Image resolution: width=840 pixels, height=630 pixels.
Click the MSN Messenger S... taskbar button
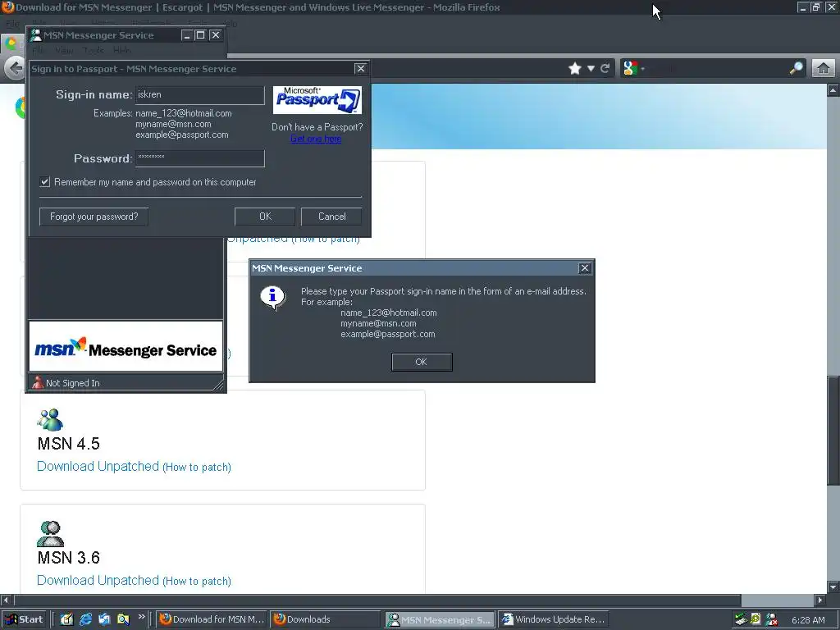pyautogui.click(x=440, y=619)
